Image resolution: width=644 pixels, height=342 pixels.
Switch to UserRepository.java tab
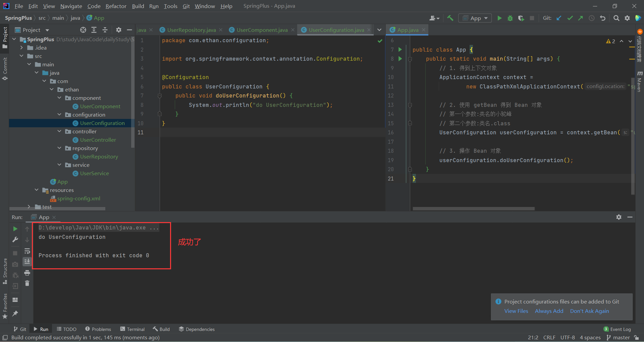coord(191,30)
